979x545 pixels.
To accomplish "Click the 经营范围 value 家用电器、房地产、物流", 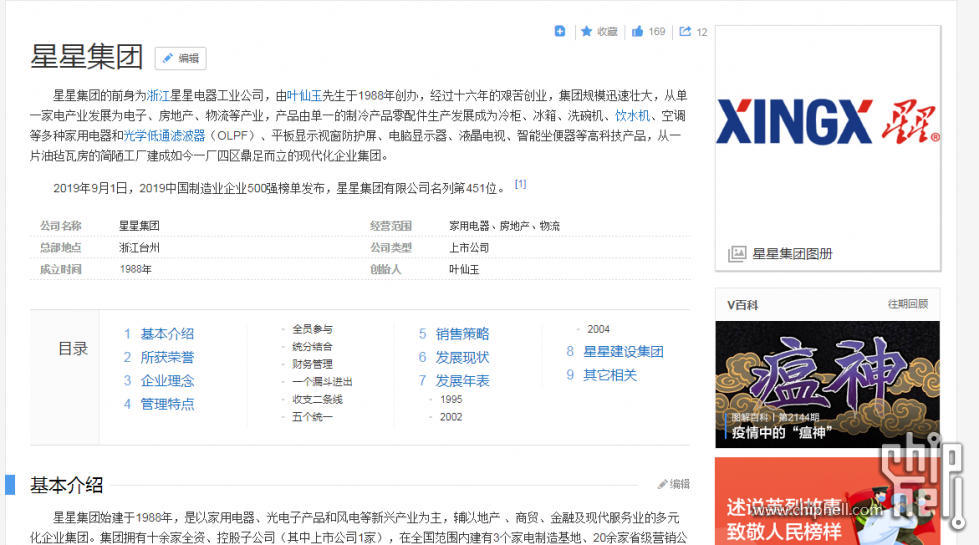I will pos(504,225).
